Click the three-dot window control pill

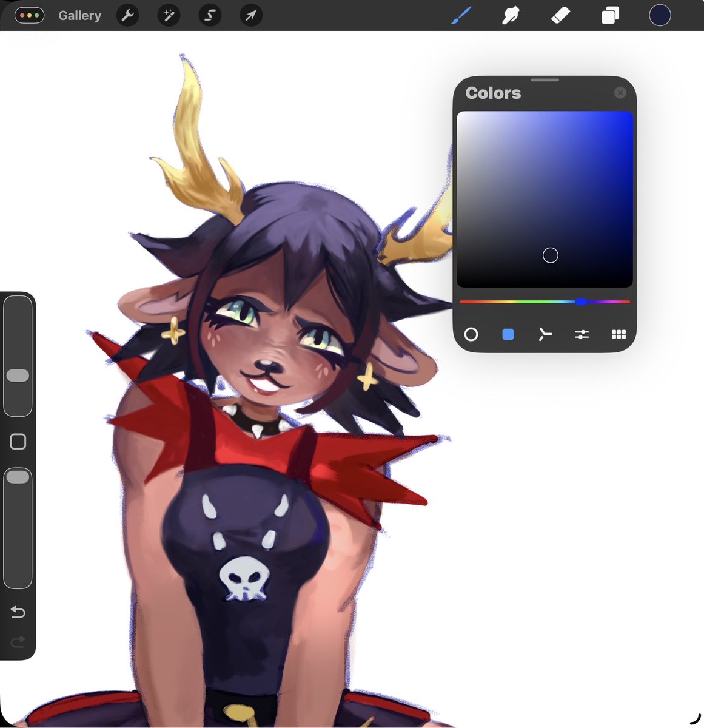30,16
